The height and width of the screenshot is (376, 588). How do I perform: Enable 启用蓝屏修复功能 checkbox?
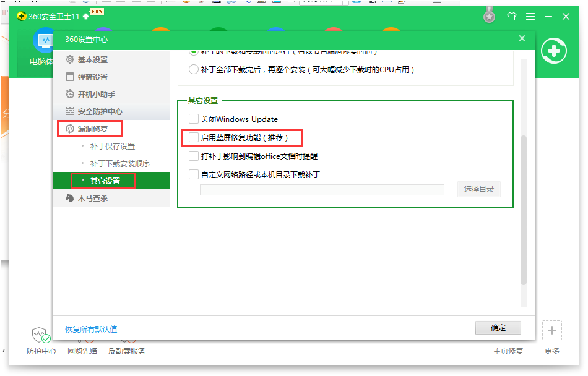[x=194, y=137]
